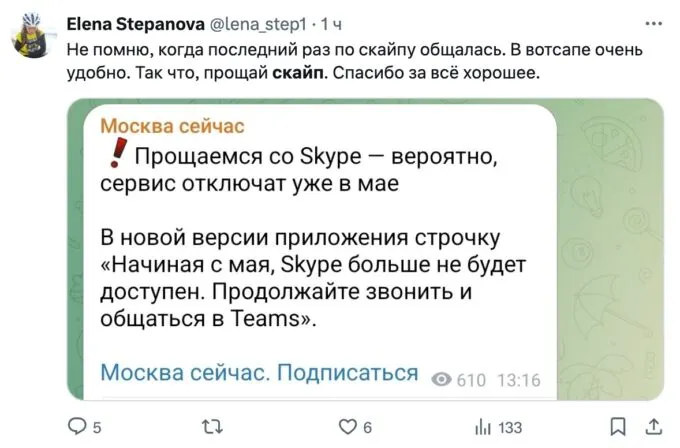
Task: Click the red exclamation mark emoji
Action: (x=115, y=155)
